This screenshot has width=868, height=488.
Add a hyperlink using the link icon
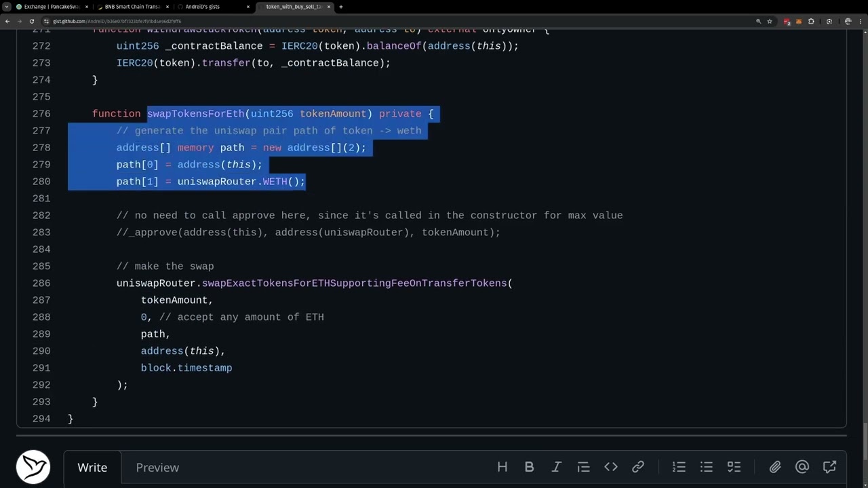tap(638, 467)
